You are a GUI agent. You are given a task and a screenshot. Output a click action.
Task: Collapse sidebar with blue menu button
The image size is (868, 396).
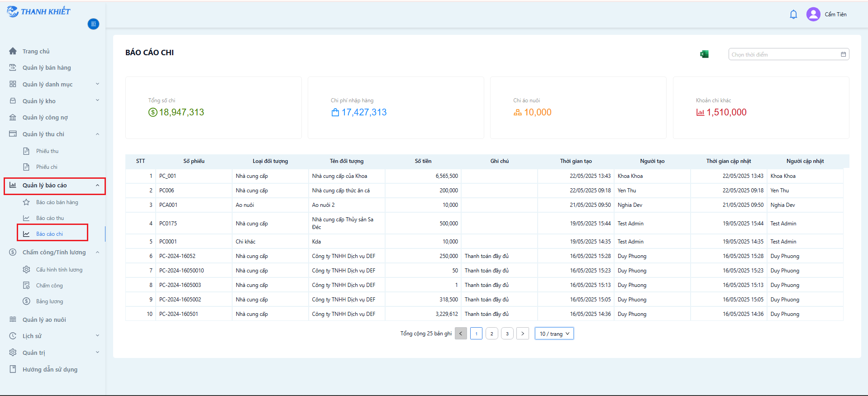[94, 24]
